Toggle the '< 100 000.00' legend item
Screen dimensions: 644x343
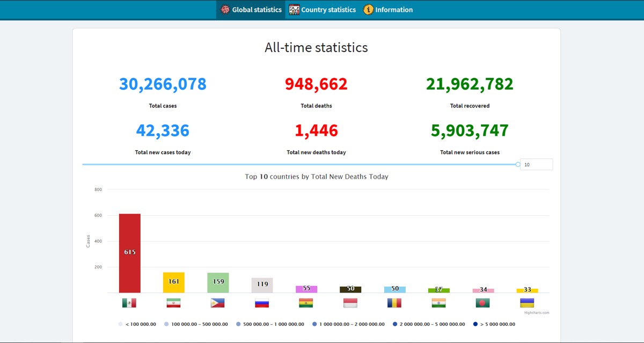pyautogui.click(x=138, y=324)
